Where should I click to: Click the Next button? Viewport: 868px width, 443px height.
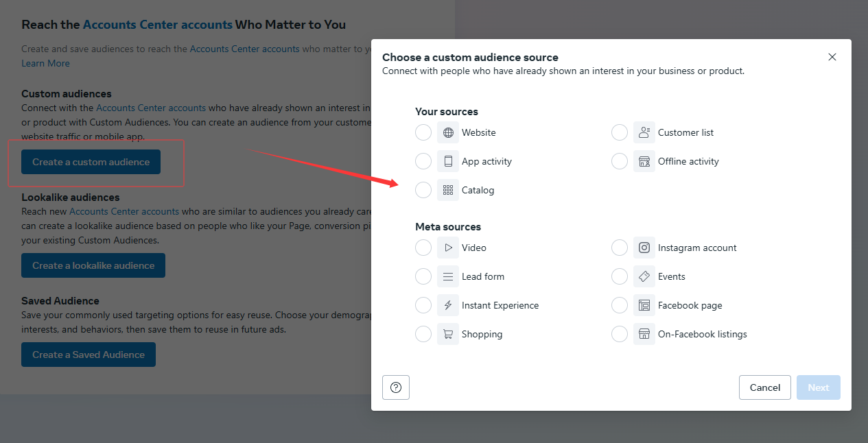pyautogui.click(x=819, y=387)
